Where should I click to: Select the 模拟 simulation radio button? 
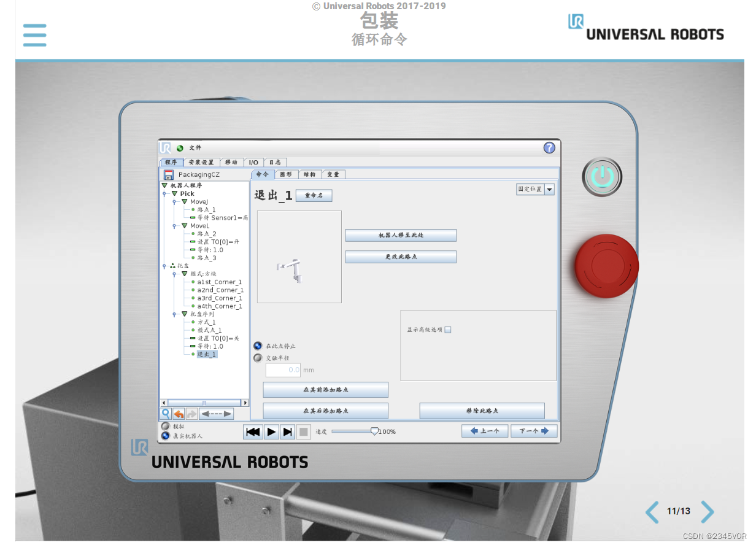(166, 426)
